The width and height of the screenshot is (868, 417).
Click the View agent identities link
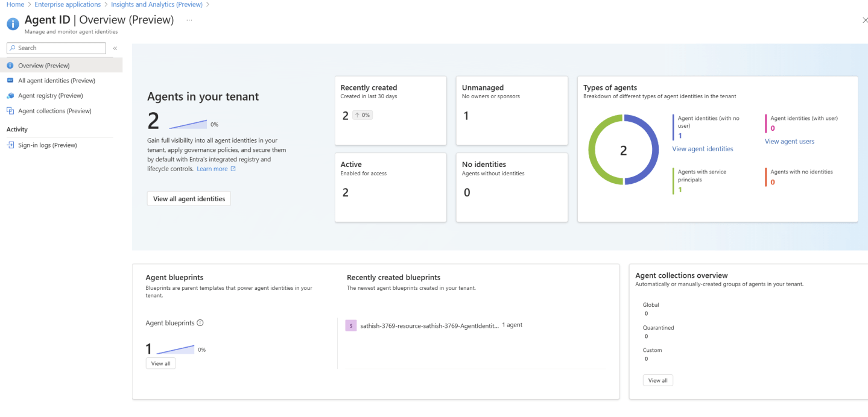(702, 148)
